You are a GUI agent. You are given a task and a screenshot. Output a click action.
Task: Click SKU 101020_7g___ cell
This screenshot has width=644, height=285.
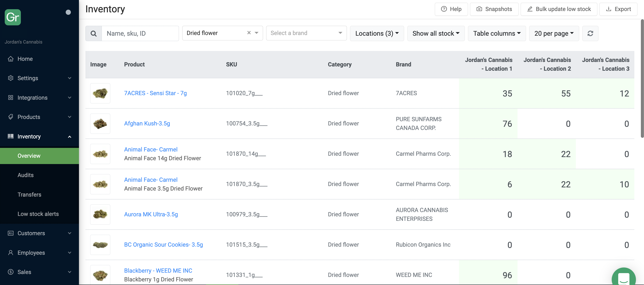(x=244, y=93)
